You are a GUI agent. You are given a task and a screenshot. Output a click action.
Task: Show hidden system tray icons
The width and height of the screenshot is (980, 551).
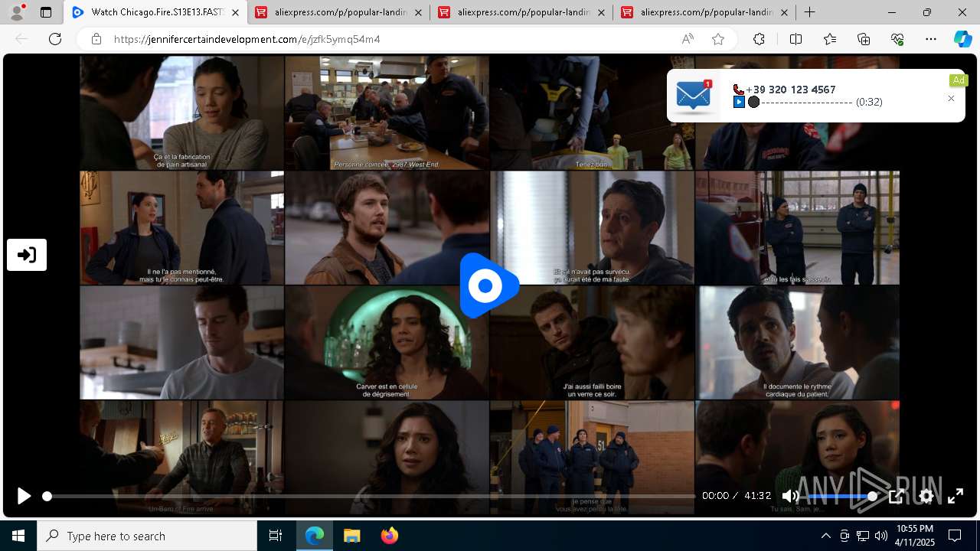point(825,536)
